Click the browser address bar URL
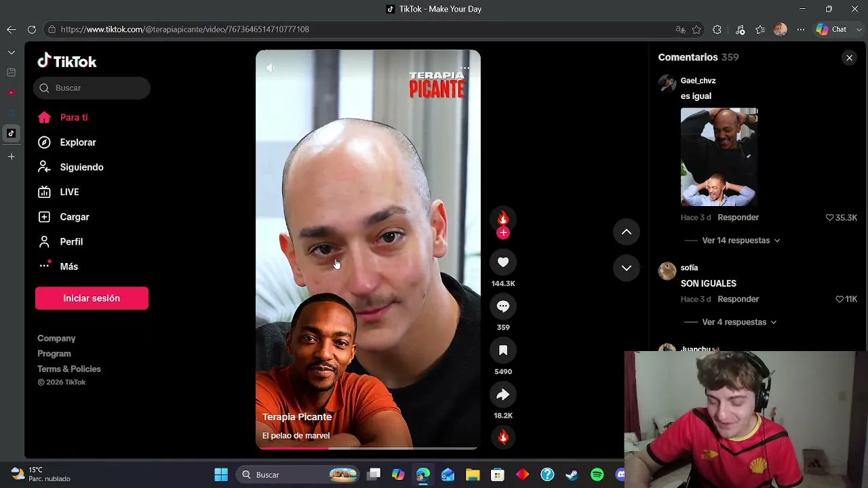 [x=184, y=29]
